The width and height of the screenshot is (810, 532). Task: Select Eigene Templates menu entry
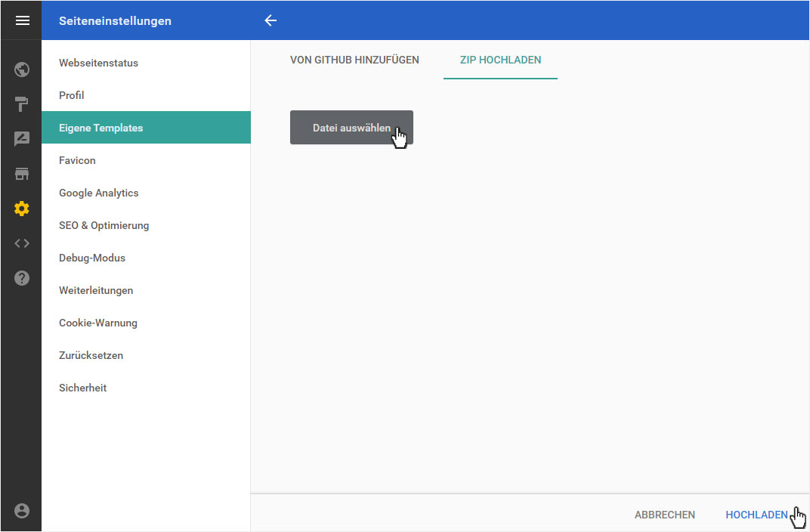coord(146,128)
